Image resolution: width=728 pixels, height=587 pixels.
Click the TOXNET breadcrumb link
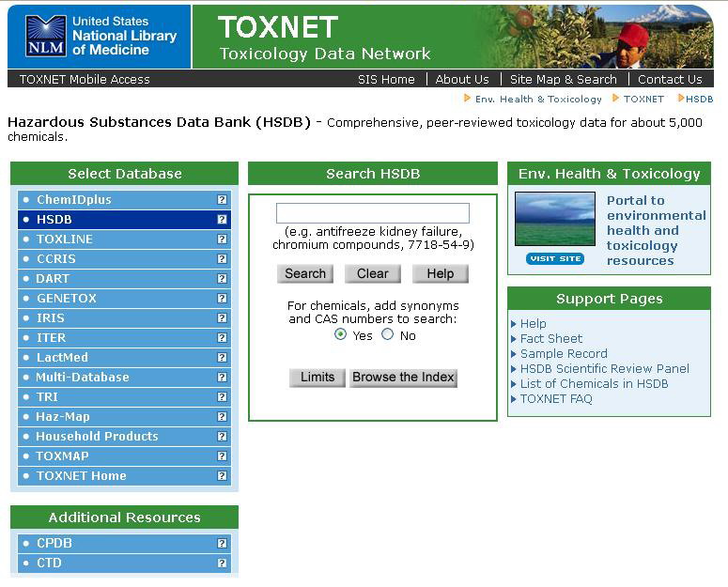coord(643,99)
